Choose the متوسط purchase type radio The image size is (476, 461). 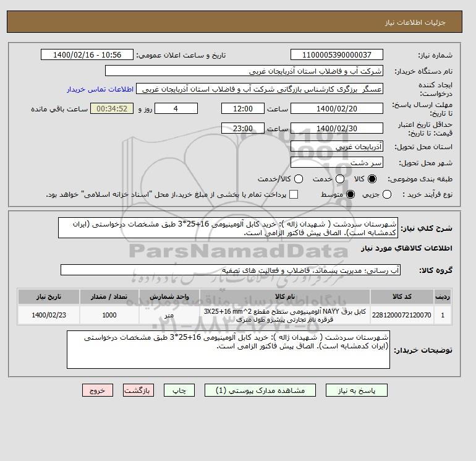click(351, 194)
